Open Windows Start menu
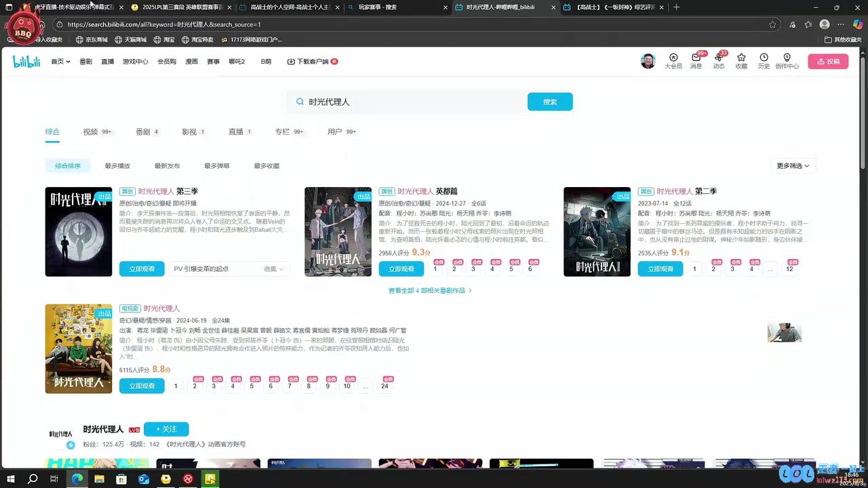Viewport: 868px width, 488px height. coord(11,479)
